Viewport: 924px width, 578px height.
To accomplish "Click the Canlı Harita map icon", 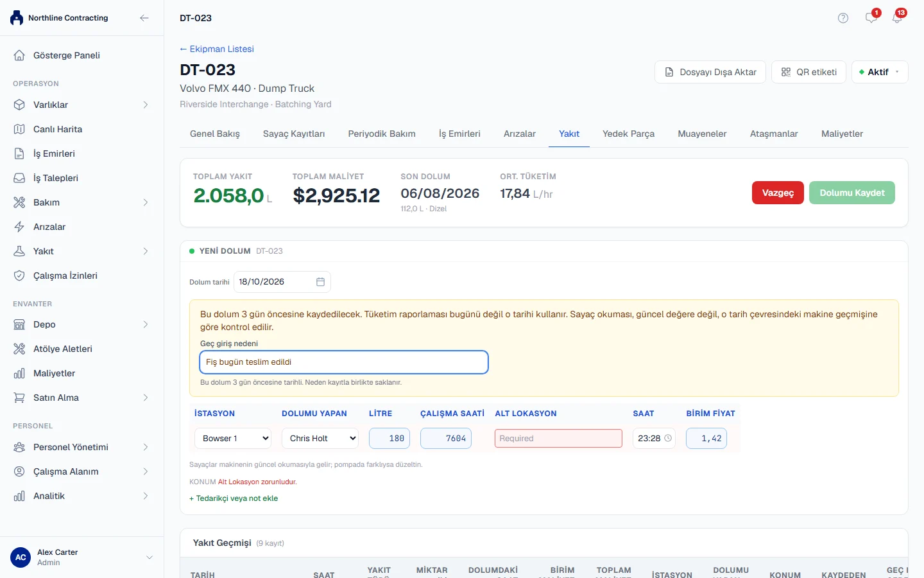I will [x=19, y=129].
